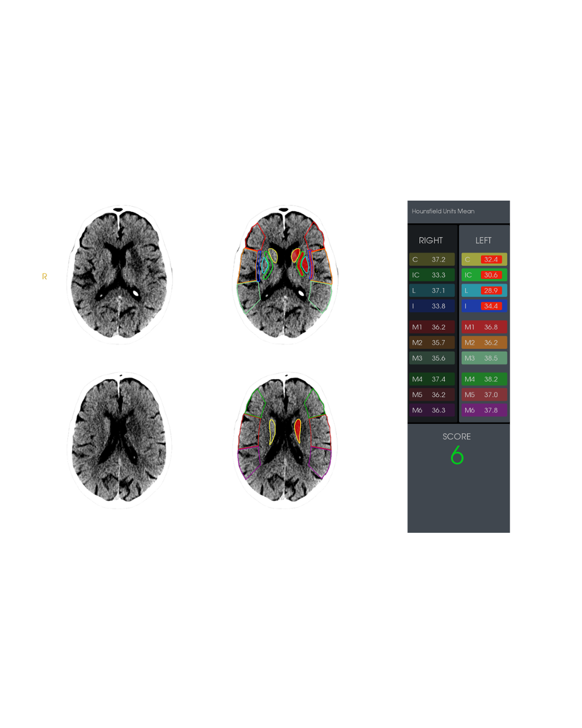Open the upper unannotated CT slice
This screenshot has height=728, width=582.
tap(120, 274)
